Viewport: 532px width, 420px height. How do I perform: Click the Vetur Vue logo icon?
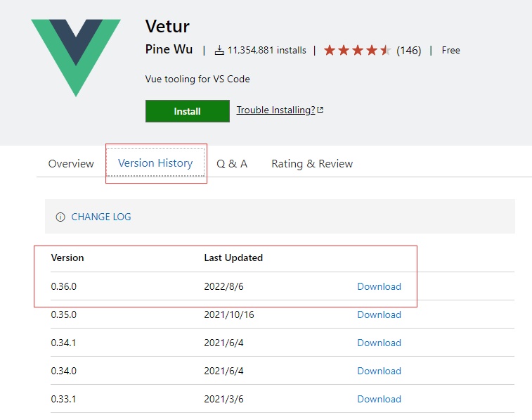tap(75, 56)
